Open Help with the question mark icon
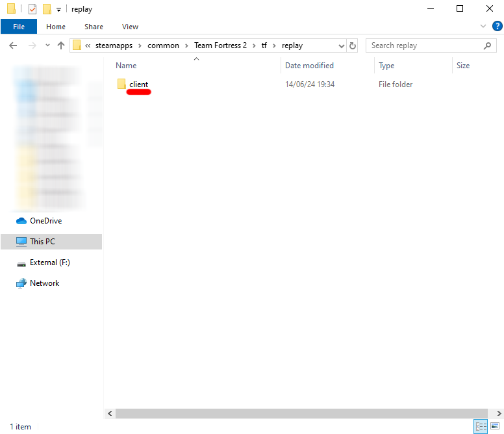Screen dimensions: 504x434 click(x=498, y=26)
